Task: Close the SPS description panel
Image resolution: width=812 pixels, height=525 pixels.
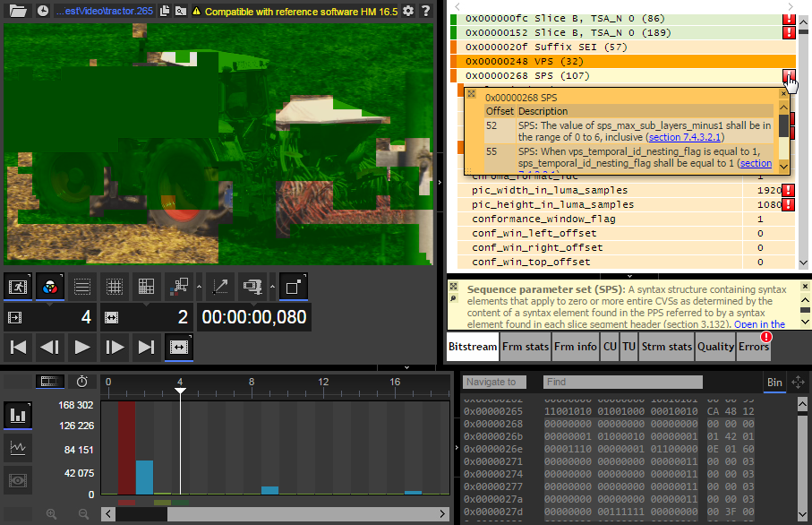Action: [x=805, y=286]
